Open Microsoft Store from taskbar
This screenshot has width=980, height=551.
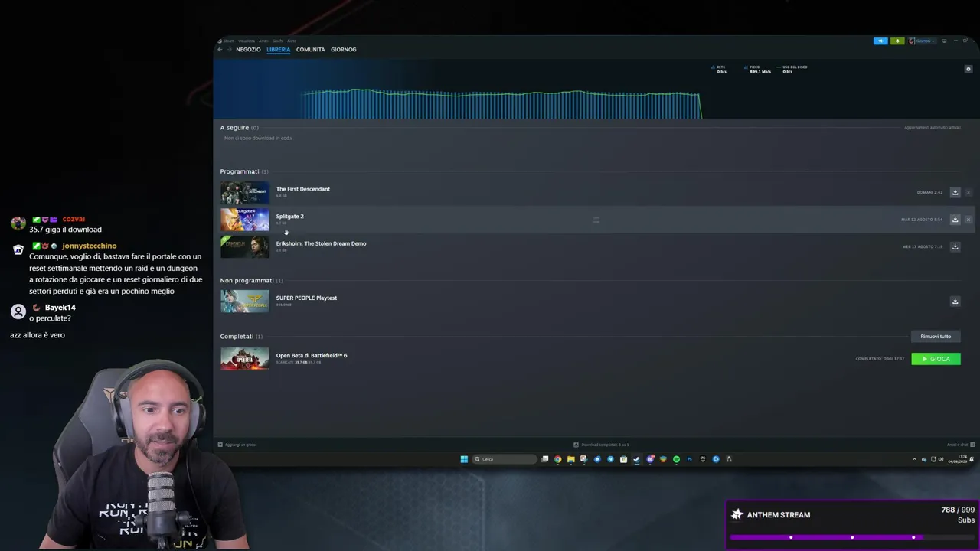623,459
